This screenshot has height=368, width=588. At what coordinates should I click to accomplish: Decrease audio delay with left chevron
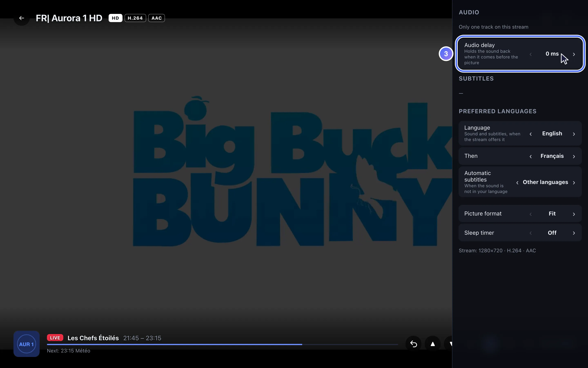pos(531,54)
